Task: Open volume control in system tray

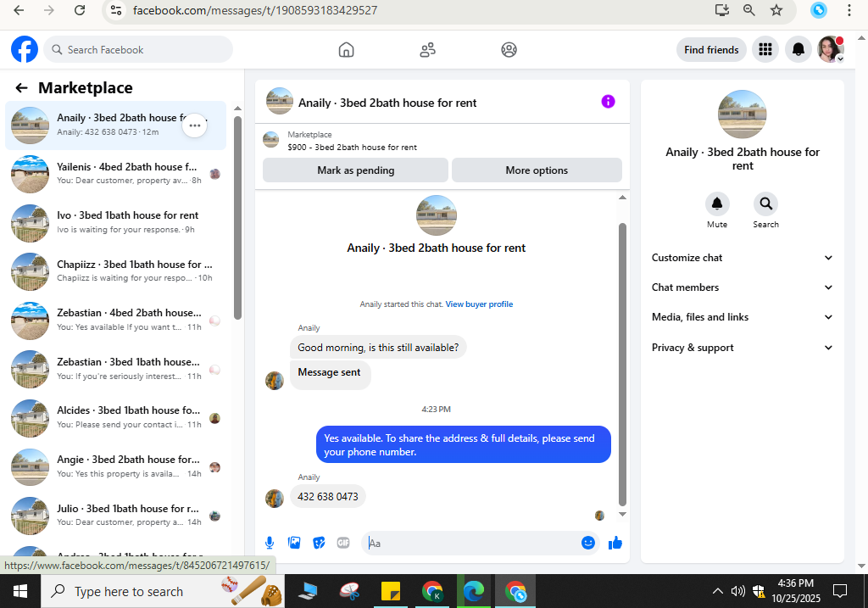Action: click(x=737, y=591)
